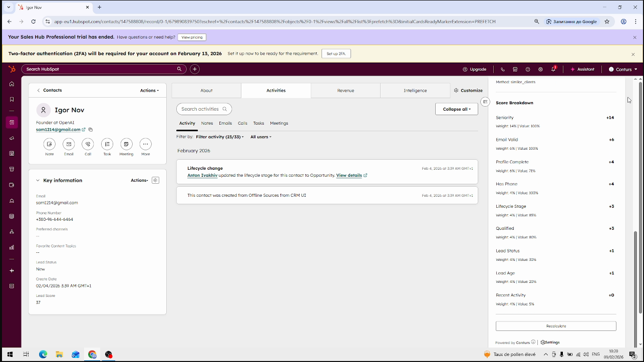This screenshot has width=644, height=362.
Task: Switch to the Revenue tab
Action: (x=345, y=90)
